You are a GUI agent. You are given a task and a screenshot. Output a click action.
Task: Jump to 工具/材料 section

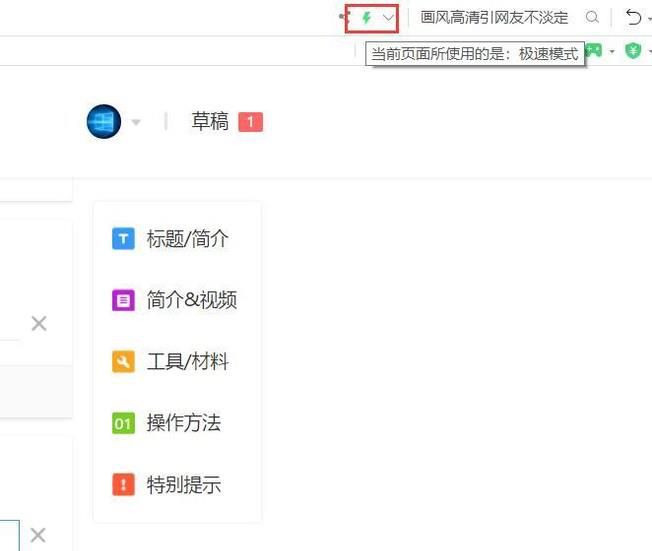pos(188,361)
